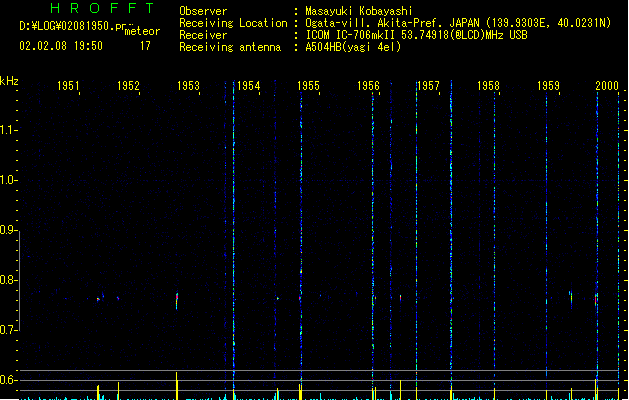Select the A504HB(yagi 4el) antenna text
Screen dimensions: 629x400
[x=353, y=47]
